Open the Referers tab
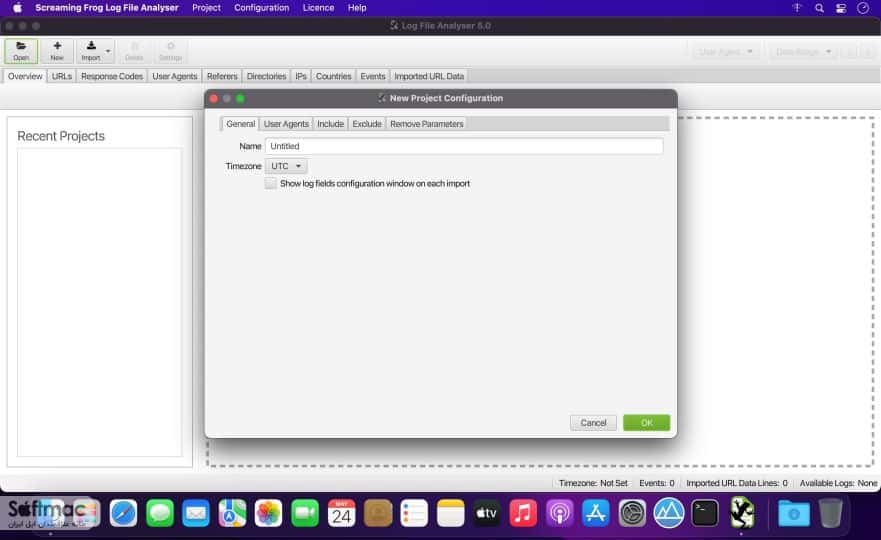 222,76
